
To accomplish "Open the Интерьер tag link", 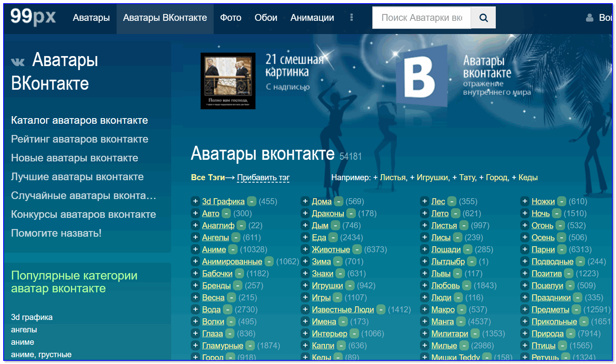I will point(329,334).
